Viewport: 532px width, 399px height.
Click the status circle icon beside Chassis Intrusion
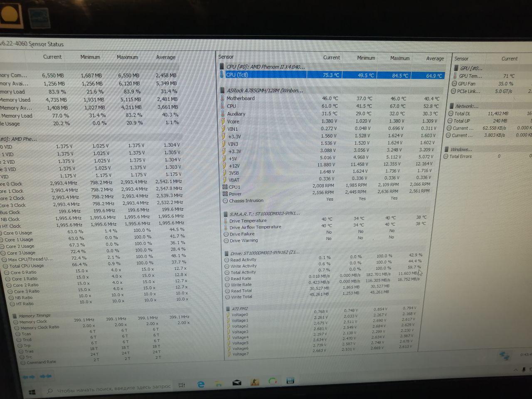[225, 201]
